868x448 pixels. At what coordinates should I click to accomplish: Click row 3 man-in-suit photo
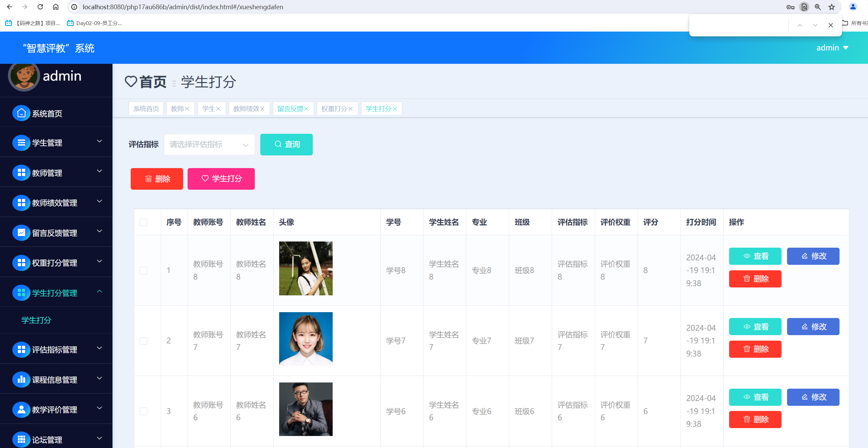coord(306,409)
